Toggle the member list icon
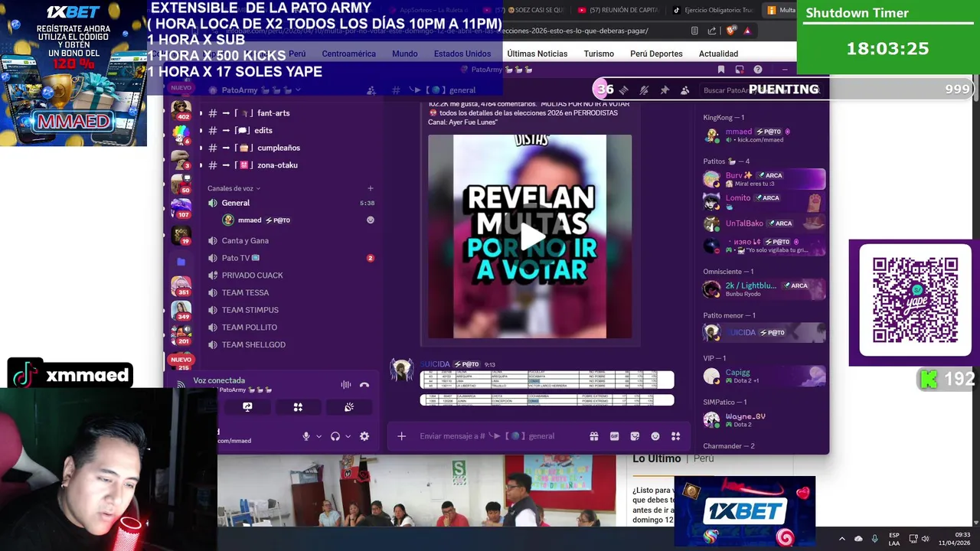The width and height of the screenshot is (980, 551). [x=685, y=90]
